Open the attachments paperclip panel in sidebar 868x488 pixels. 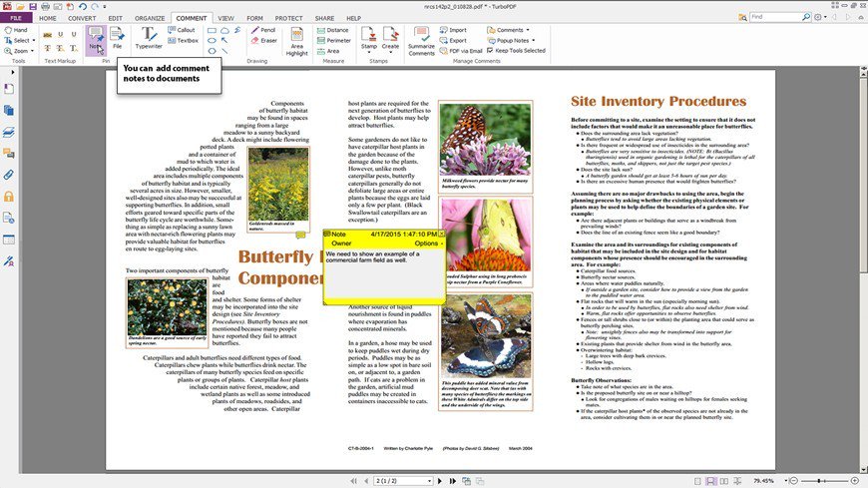point(9,174)
